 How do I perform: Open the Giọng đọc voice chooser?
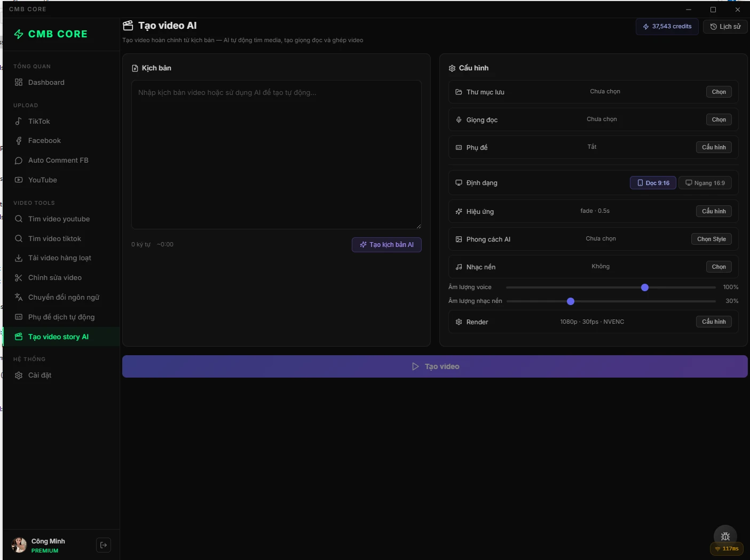coord(719,119)
